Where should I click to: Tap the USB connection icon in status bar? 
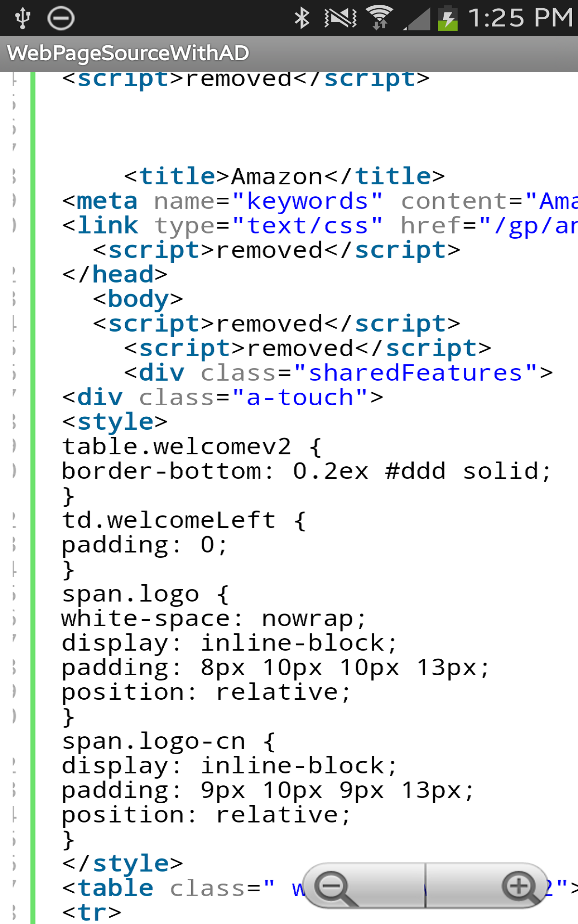pyautogui.click(x=23, y=18)
